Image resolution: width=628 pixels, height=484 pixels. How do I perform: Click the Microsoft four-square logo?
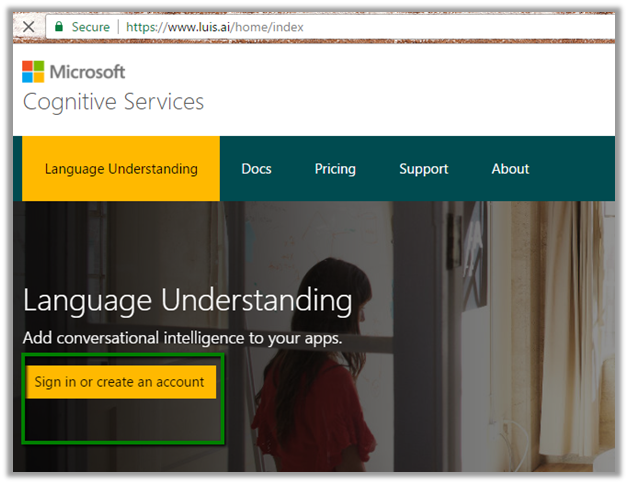click(x=33, y=72)
